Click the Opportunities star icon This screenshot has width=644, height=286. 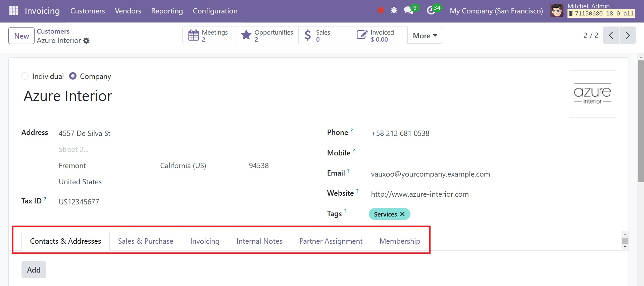246,35
